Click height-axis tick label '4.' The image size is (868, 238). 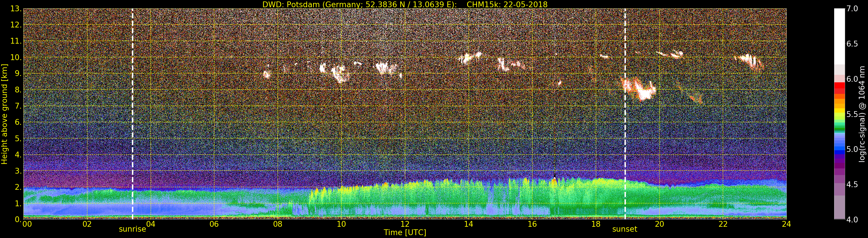(x=18, y=155)
